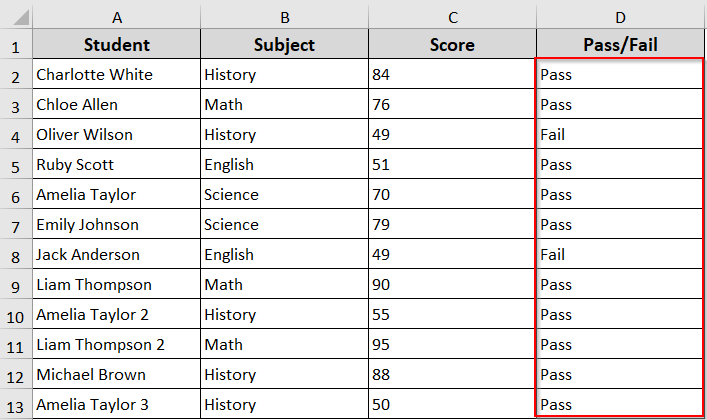Select column B header

point(285,16)
